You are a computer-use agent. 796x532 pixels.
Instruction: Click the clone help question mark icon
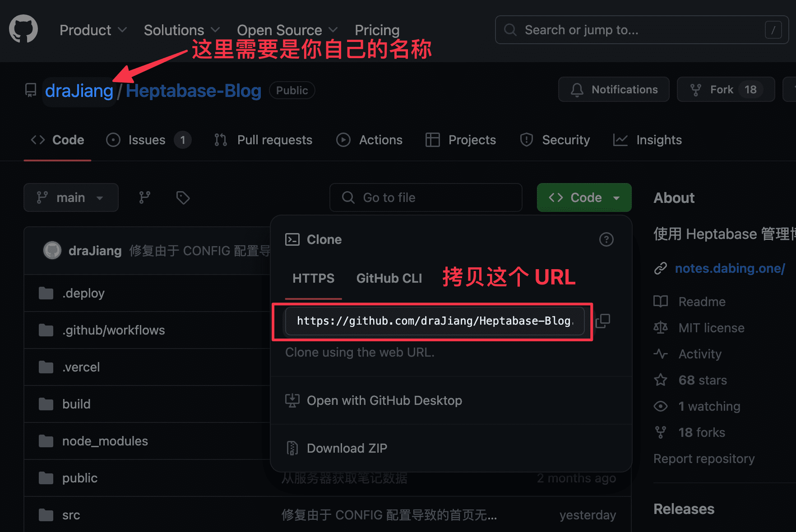click(x=606, y=239)
